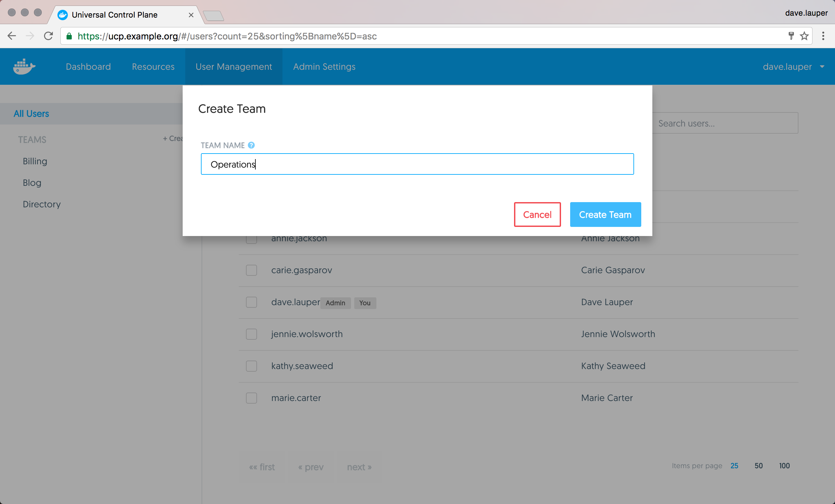Viewport: 835px width, 504px height.
Task: Check the marie.carter checkbox
Action: (x=251, y=398)
